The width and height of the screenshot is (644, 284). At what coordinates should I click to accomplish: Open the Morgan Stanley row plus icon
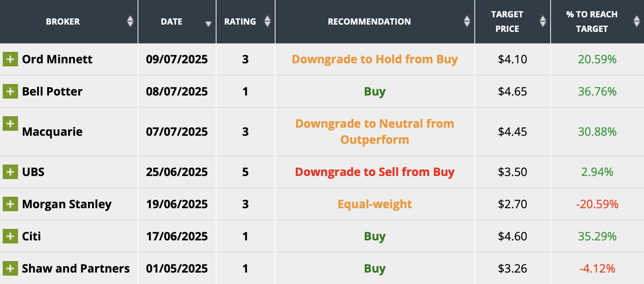(10, 204)
